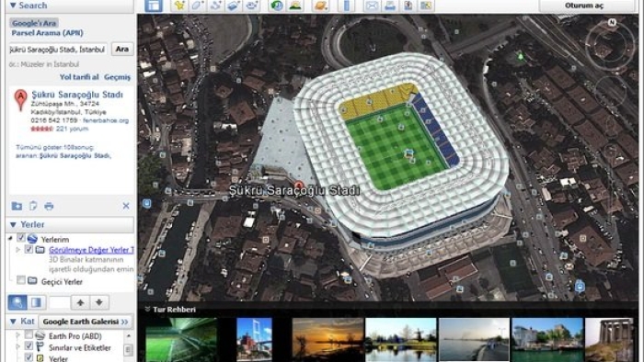Toggle sunlight across the landscape icon
Screen dimensions: 644x362
295,6
